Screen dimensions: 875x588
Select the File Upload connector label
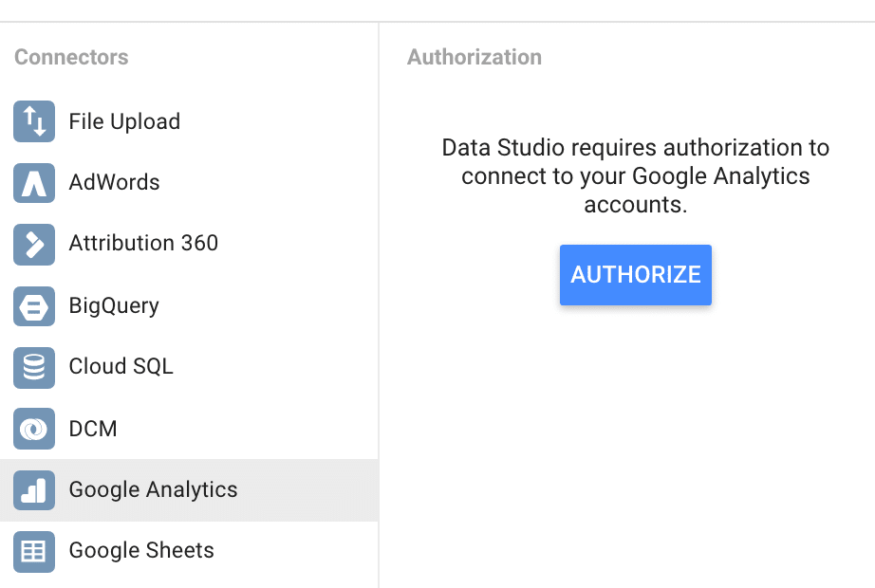click(124, 121)
